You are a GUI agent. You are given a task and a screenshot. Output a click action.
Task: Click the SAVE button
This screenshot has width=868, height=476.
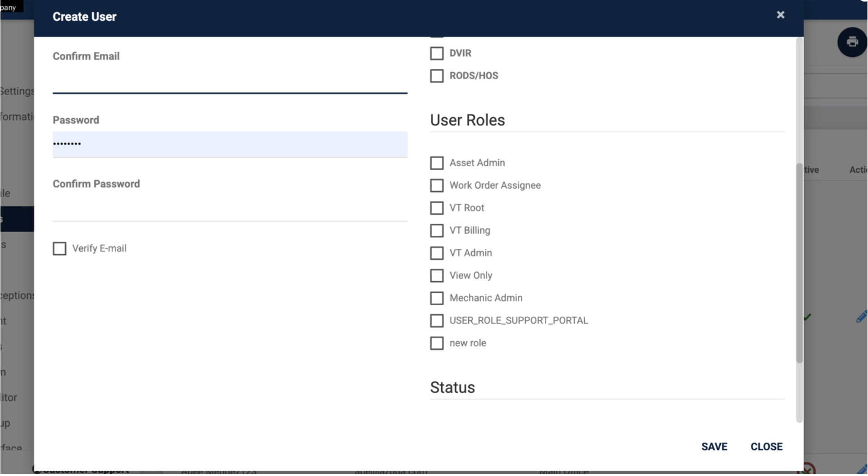[x=714, y=447]
